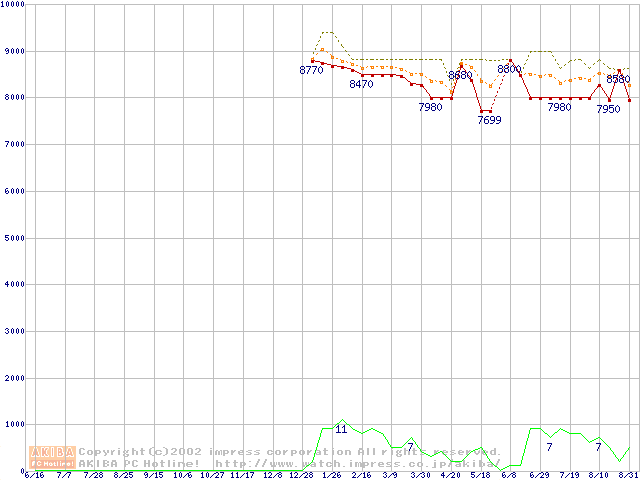Click the 6/29 date marker
The image size is (640, 480).
[539, 475]
